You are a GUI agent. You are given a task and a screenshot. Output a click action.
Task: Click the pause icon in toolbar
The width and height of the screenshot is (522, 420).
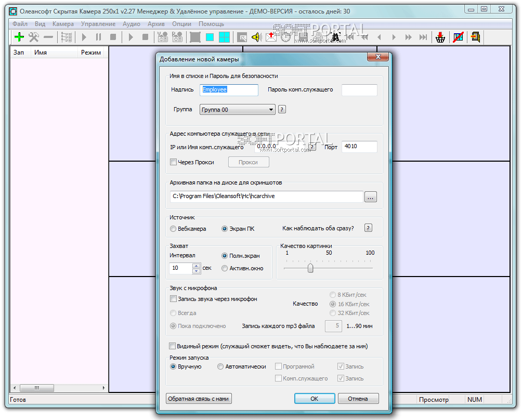click(99, 37)
